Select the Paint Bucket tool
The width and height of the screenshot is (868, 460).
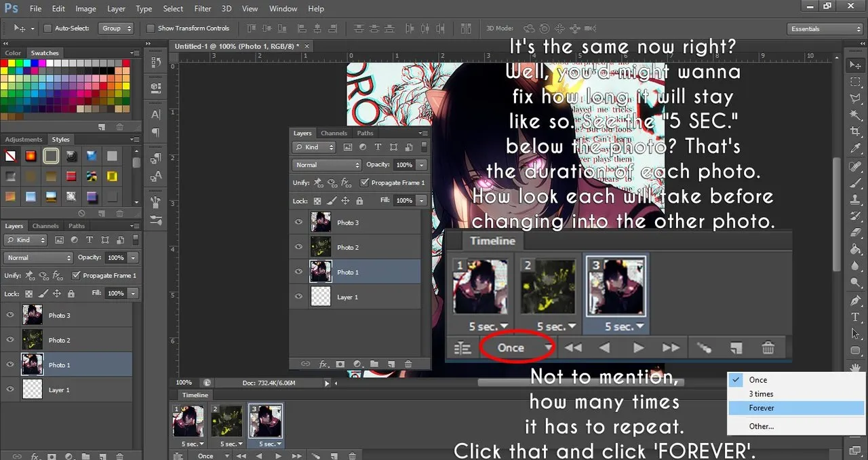point(855,250)
